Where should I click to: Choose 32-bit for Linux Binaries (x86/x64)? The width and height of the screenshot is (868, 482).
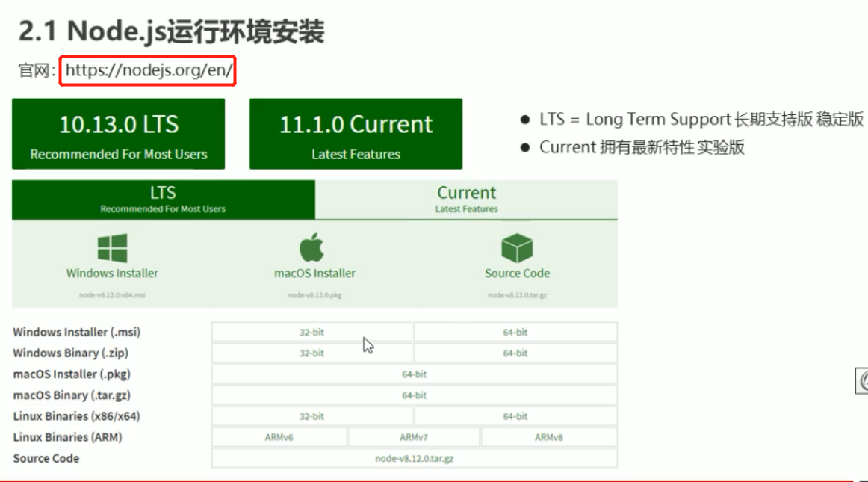click(x=311, y=416)
